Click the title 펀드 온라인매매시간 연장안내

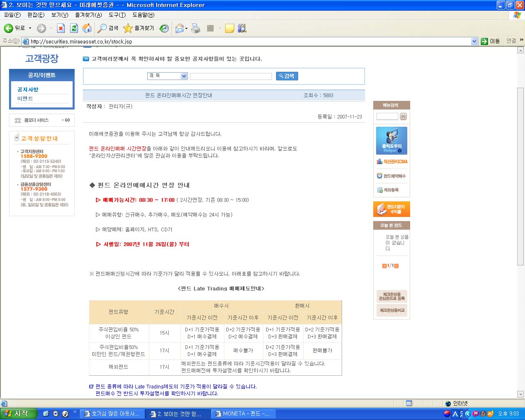point(178,95)
